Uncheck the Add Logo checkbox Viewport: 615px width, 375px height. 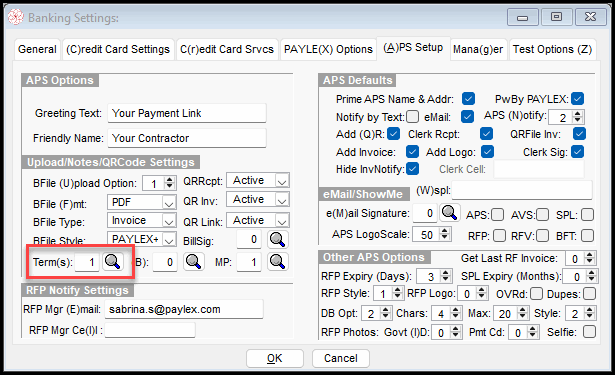coord(488,151)
